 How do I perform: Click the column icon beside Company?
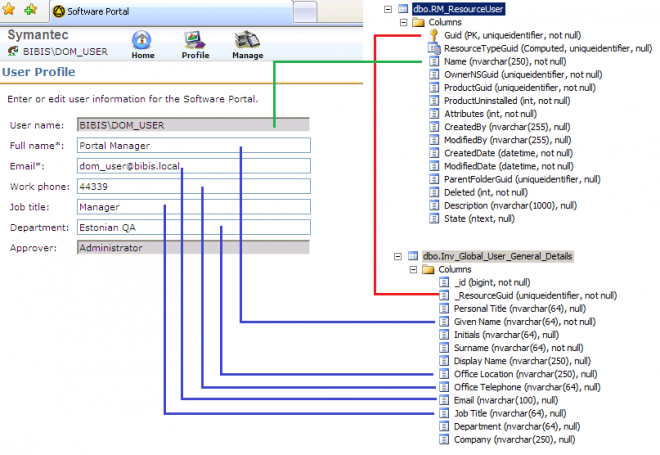click(x=444, y=439)
